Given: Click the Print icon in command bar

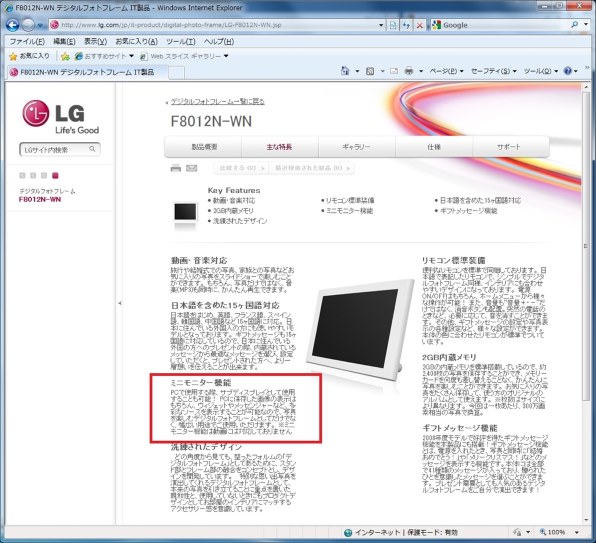Looking at the screenshot, I should [409, 71].
